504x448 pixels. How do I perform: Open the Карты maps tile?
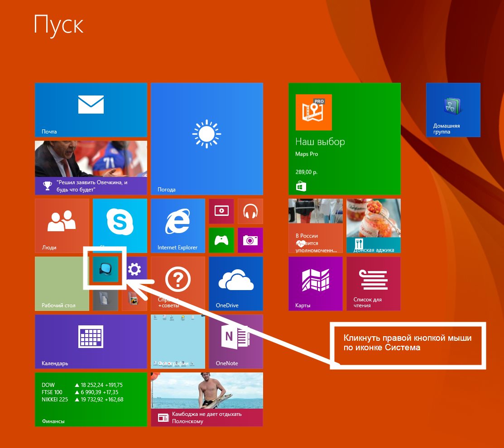point(316,284)
